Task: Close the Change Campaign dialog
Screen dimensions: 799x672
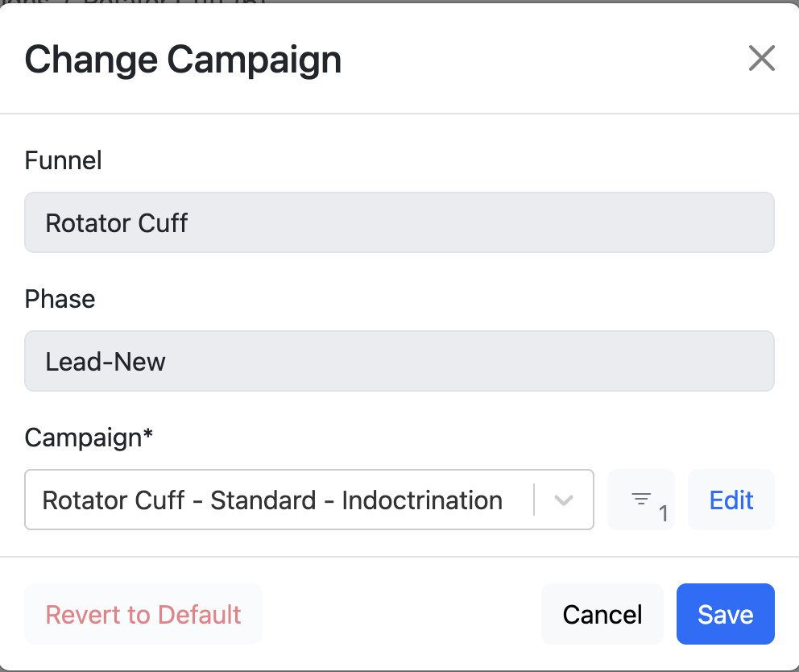Action: tap(761, 59)
